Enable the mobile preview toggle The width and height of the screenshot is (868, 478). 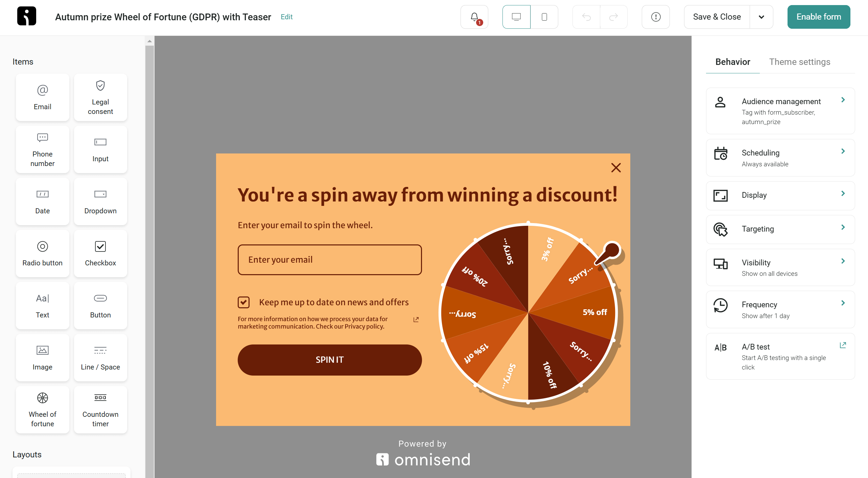point(543,17)
